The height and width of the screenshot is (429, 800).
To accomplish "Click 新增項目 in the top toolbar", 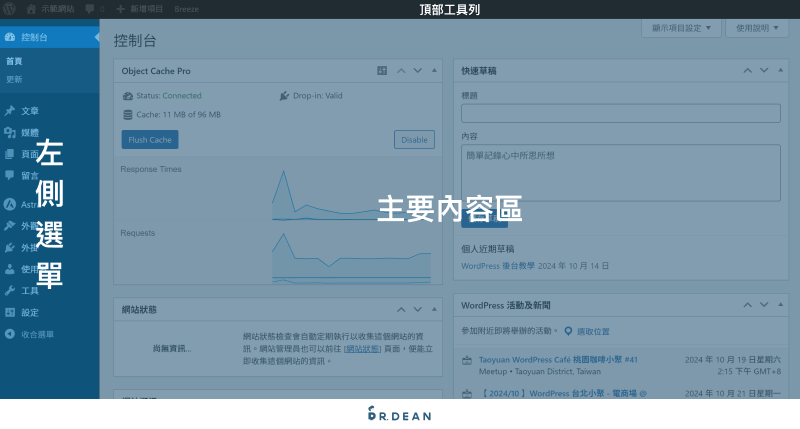I will point(139,9).
